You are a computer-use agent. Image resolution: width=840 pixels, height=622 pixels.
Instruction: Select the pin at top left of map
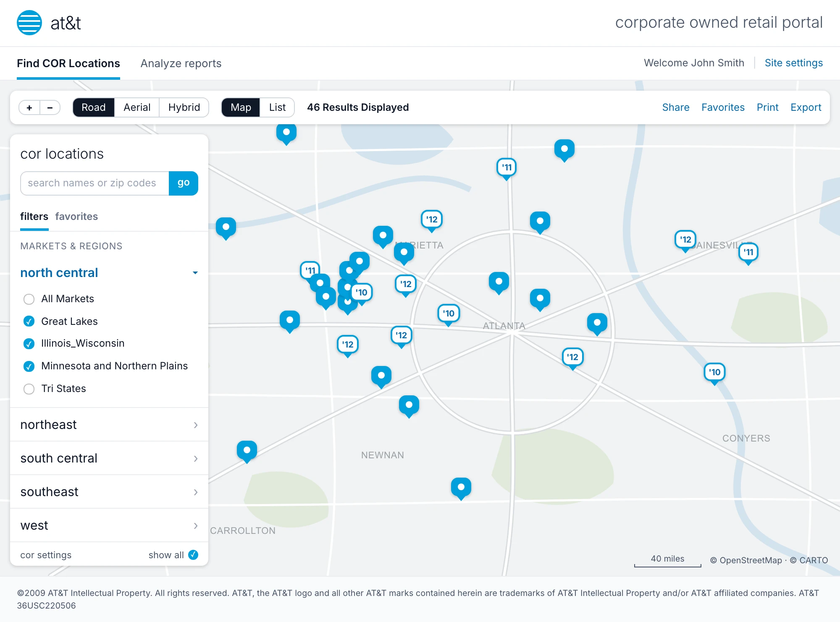pyautogui.click(x=286, y=133)
